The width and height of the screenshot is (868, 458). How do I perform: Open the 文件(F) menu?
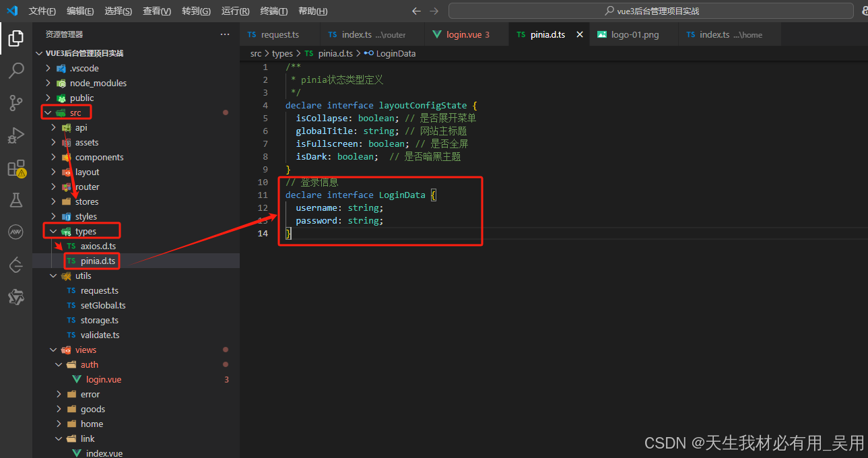coord(42,11)
